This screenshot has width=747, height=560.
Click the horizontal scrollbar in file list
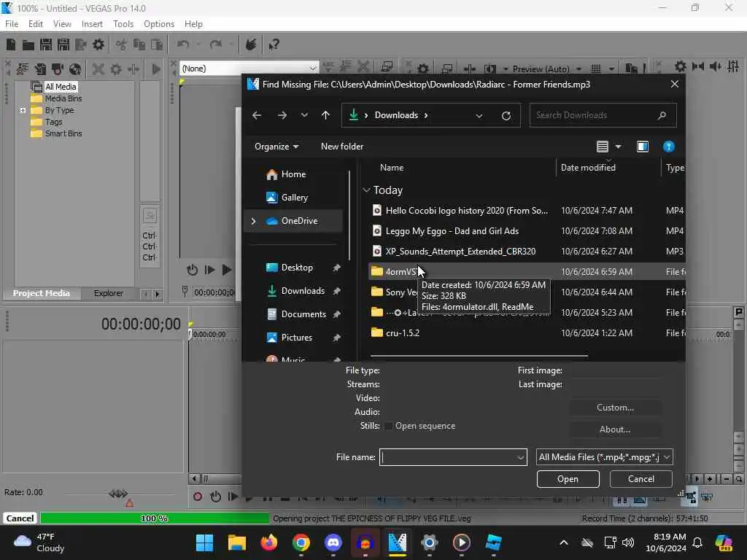pyautogui.click(x=479, y=356)
